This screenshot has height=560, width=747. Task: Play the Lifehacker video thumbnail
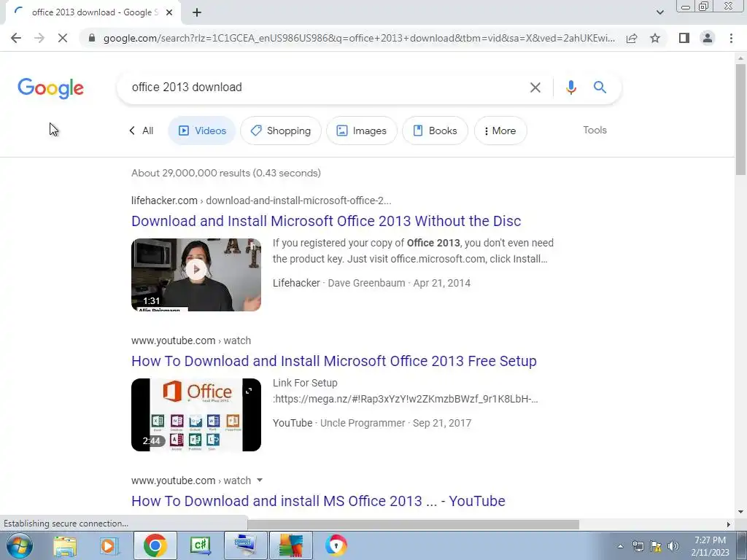click(196, 275)
